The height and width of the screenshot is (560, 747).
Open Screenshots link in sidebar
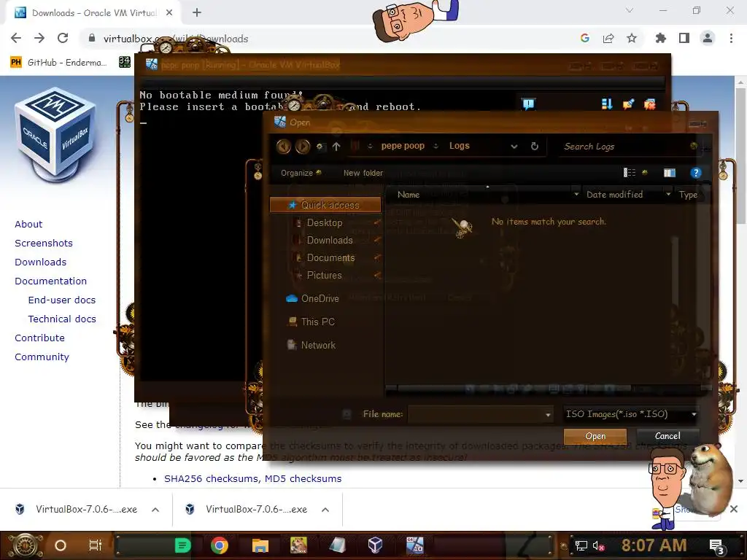click(44, 243)
